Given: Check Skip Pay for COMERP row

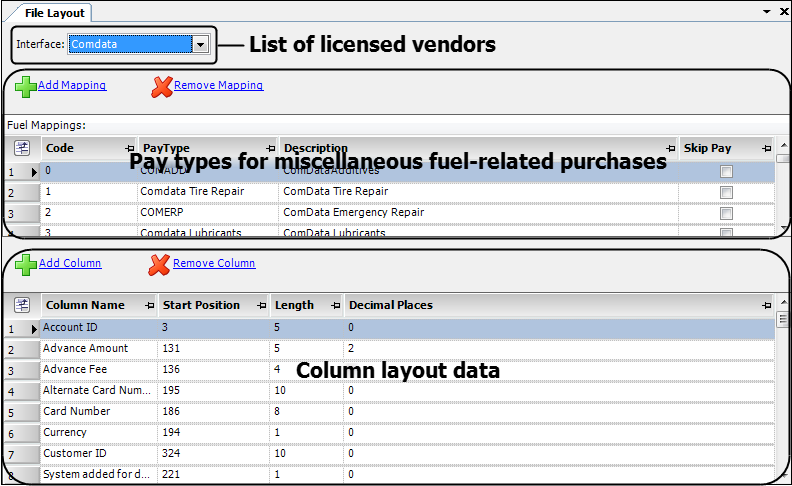Looking at the screenshot, I should [x=727, y=213].
